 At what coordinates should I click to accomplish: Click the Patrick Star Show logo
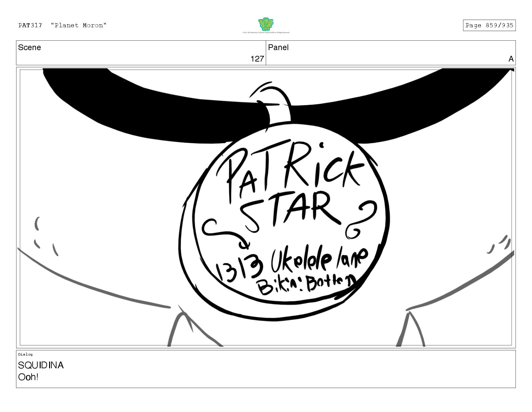[266, 24]
